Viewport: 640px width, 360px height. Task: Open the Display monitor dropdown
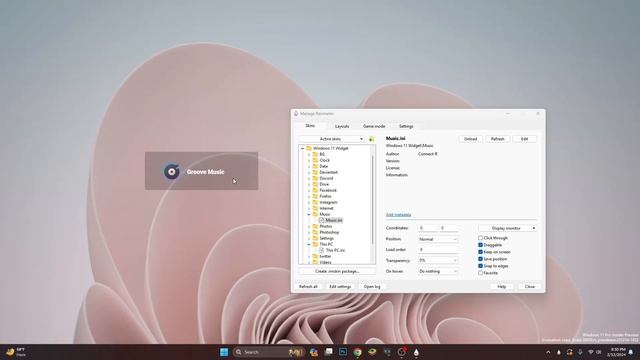point(507,228)
